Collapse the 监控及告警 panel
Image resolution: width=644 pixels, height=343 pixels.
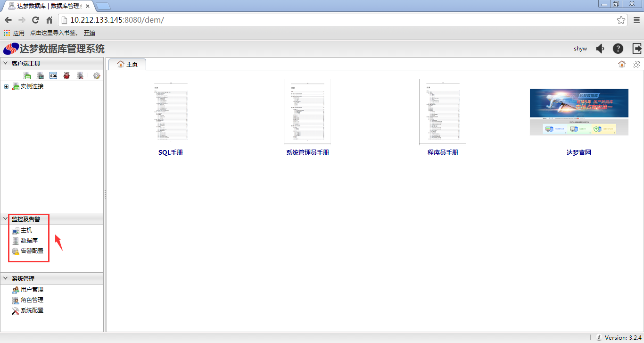click(6, 219)
